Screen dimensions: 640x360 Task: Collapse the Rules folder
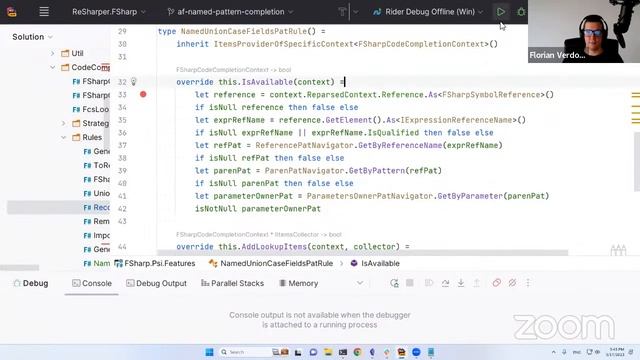point(63,137)
